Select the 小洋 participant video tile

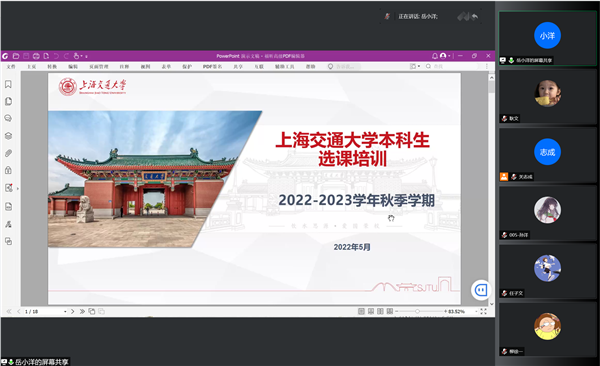(x=547, y=38)
